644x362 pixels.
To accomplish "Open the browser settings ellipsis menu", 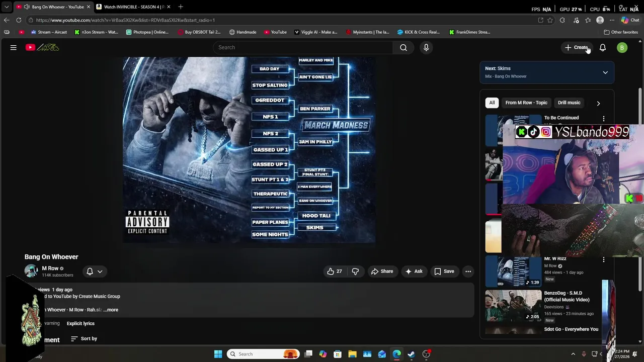I will coord(612,20).
